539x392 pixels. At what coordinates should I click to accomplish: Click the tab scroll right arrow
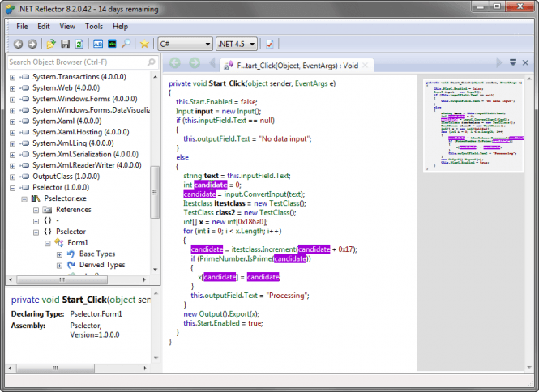499,62
